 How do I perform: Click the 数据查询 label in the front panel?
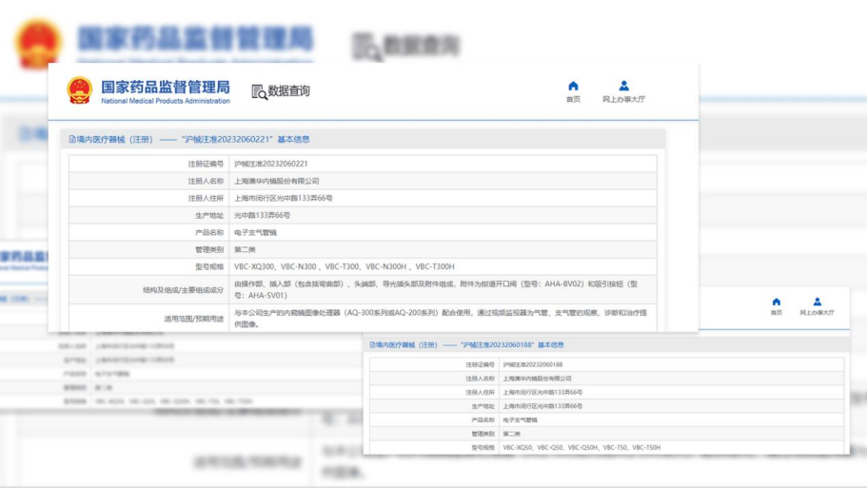pos(289,90)
